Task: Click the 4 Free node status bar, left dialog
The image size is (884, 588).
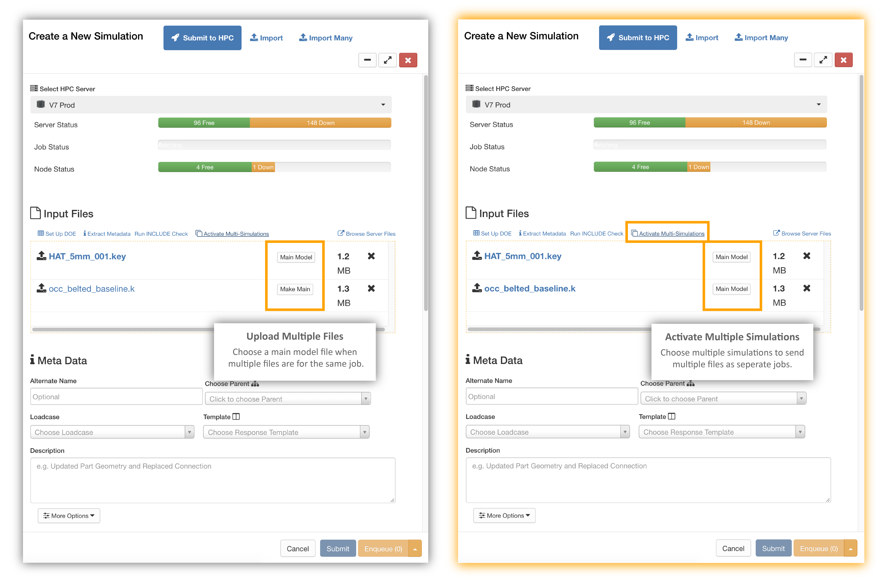Action: pyautogui.click(x=205, y=167)
